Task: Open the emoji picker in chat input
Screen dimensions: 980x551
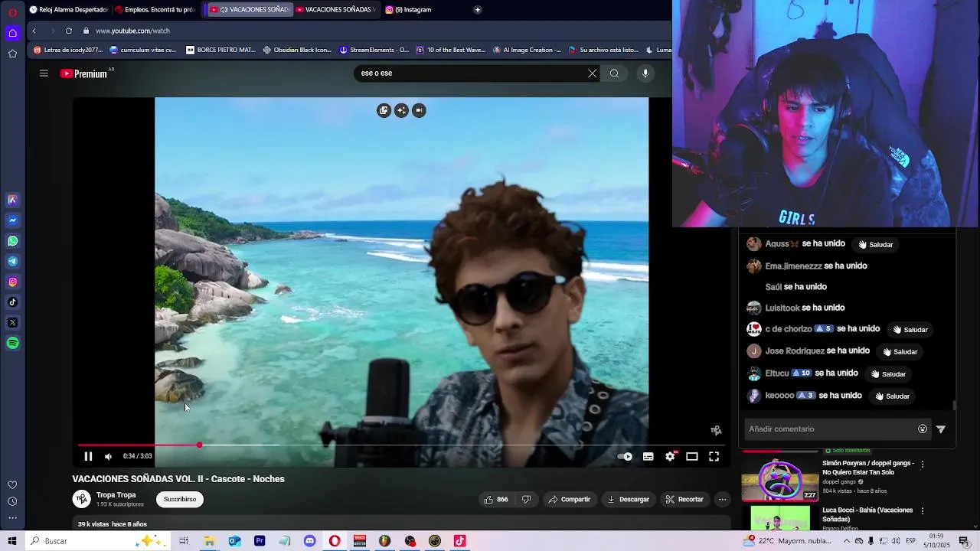Action: (x=923, y=429)
